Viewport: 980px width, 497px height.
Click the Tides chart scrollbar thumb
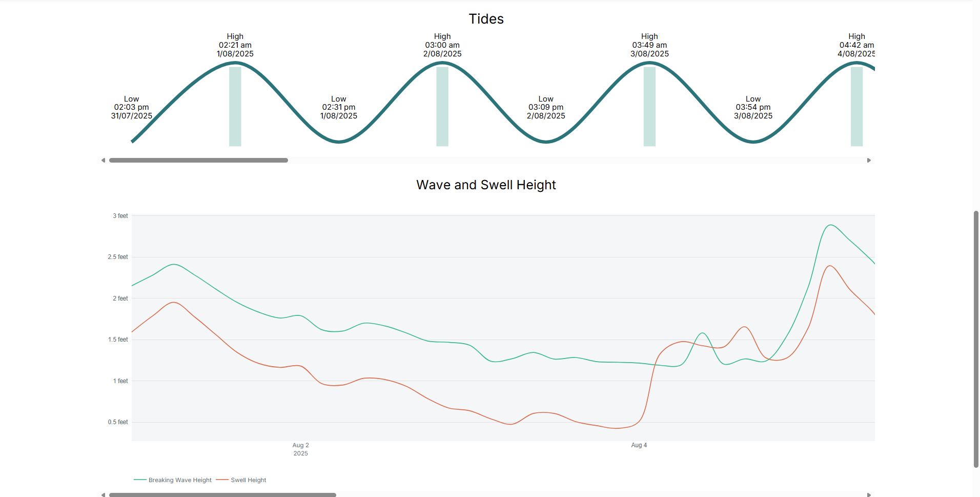pyautogui.click(x=199, y=160)
